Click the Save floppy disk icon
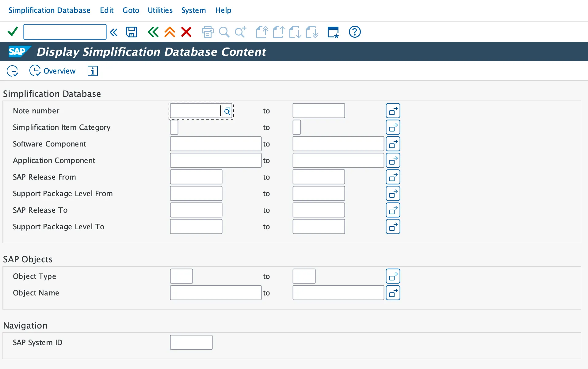 tap(132, 32)
